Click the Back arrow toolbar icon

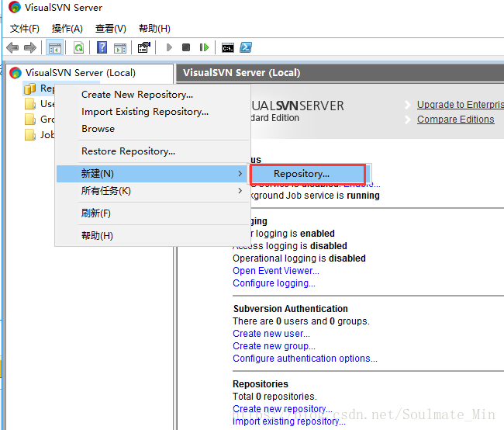pos(12,47)
